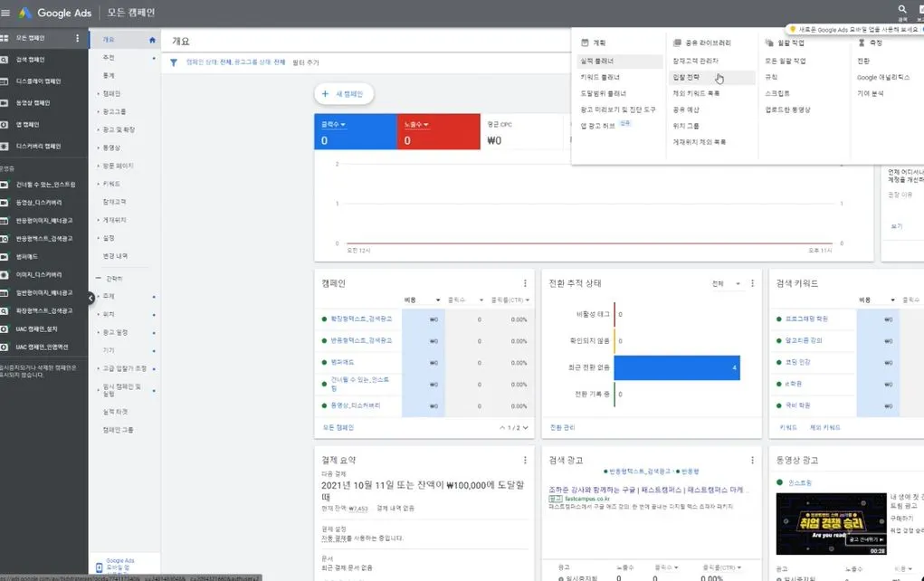Play the 취업 경쟁 승리 video thumbnail
This screenshot has height=581, width=924.
tap(831, 524)
